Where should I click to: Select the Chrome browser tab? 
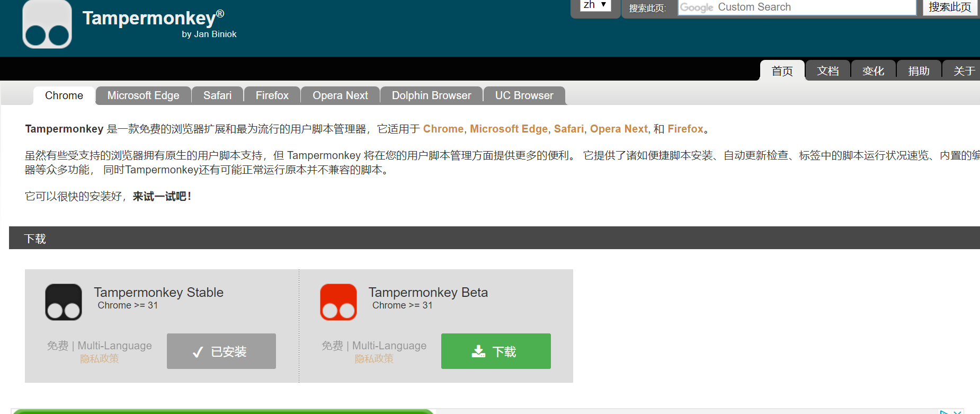[x=64, y=95]
